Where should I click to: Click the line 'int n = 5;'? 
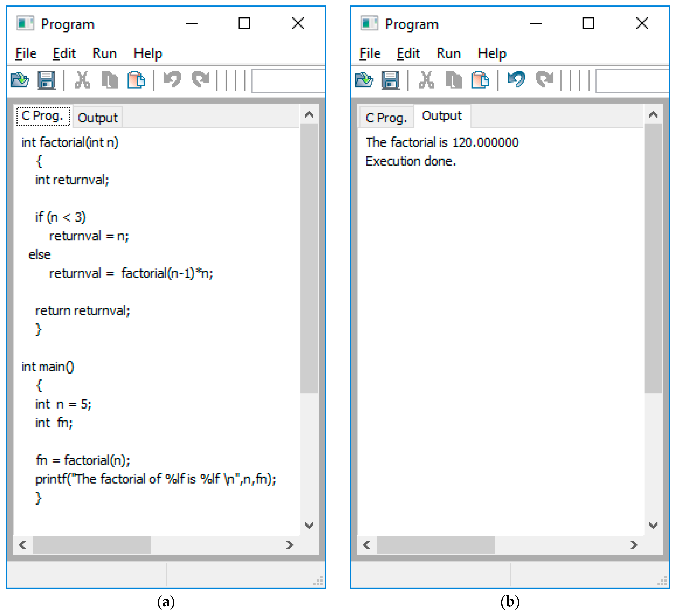(63, 404)
